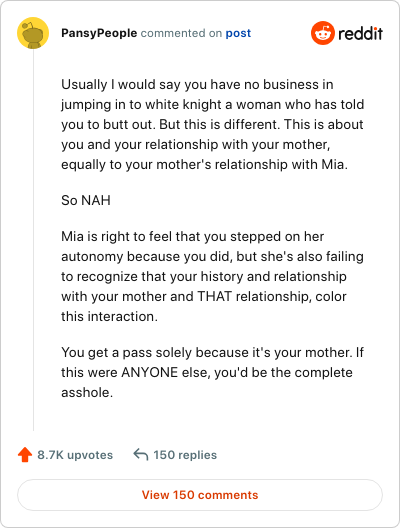Click the paragraph starting "You get a pass"
Viewport: 400px width, 528px height.
pyautogui.click(x=212, y=372)
